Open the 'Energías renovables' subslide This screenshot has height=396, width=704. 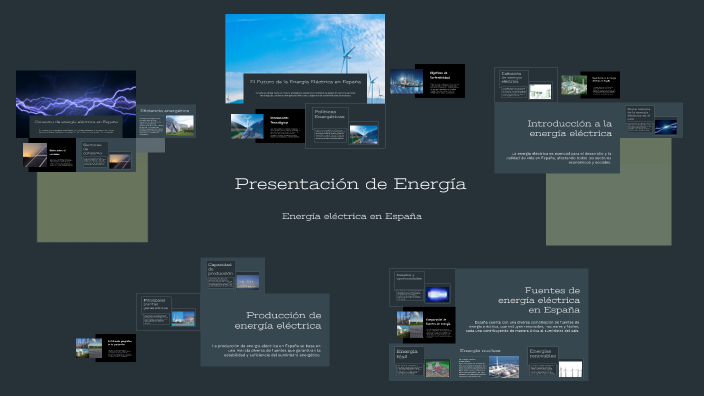click(556, 362)
